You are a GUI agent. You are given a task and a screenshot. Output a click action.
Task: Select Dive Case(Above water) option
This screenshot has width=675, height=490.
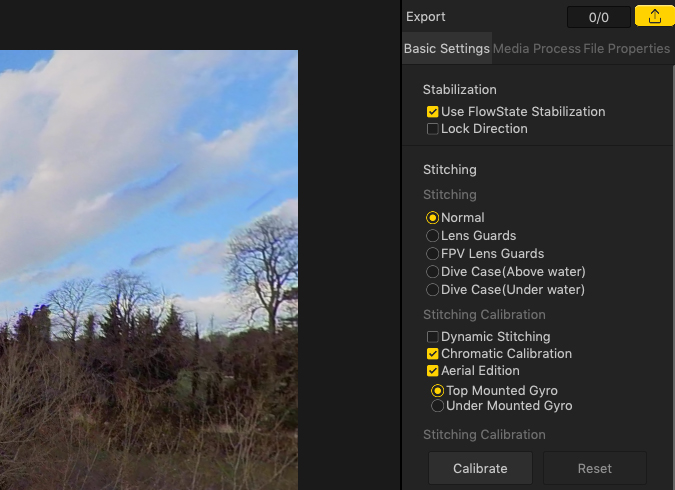[432, 272]
